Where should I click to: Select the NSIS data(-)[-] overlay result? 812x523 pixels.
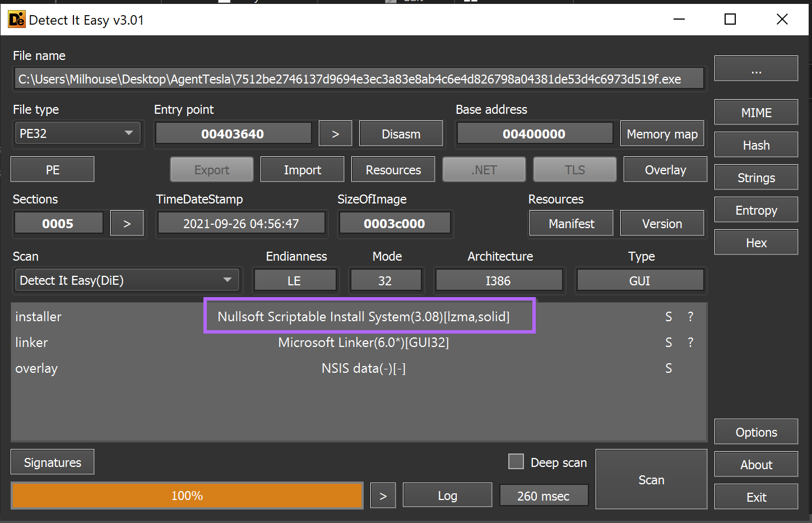coord(364,368)
